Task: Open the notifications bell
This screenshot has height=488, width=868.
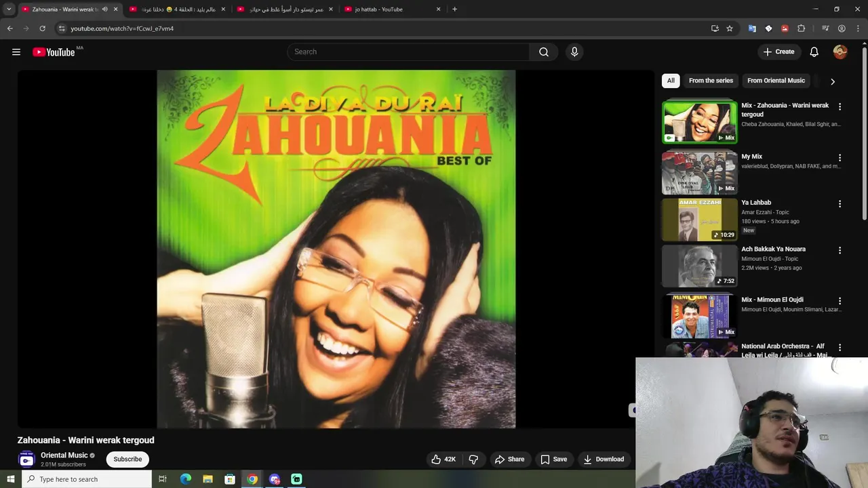Action: [814, 52]
